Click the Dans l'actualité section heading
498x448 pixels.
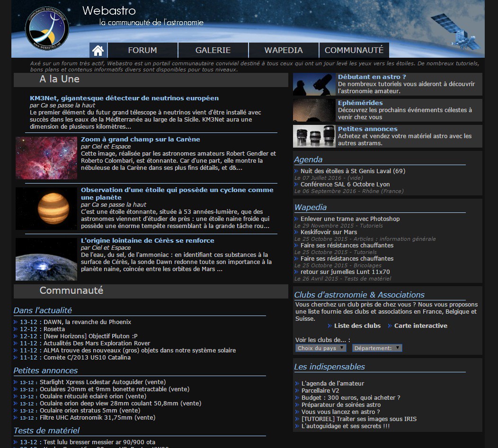tap(43, 310)
